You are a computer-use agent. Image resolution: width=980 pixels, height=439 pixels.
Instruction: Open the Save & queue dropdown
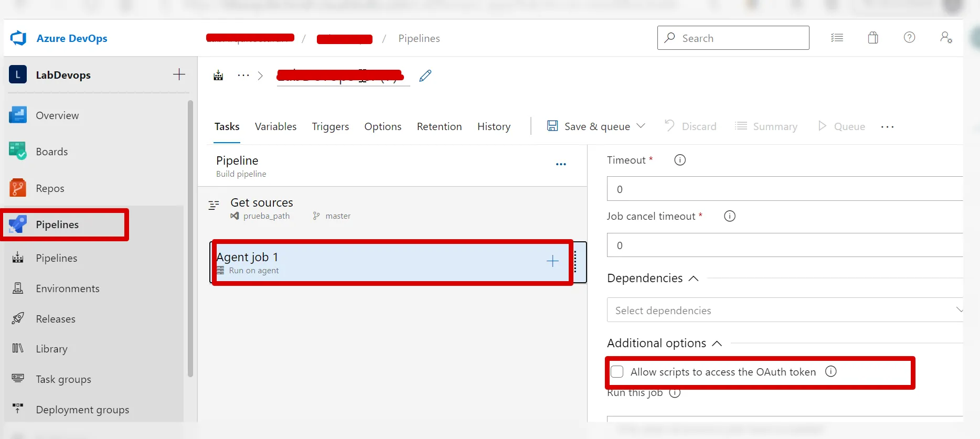pyautogui.click(x=641, y=126)
